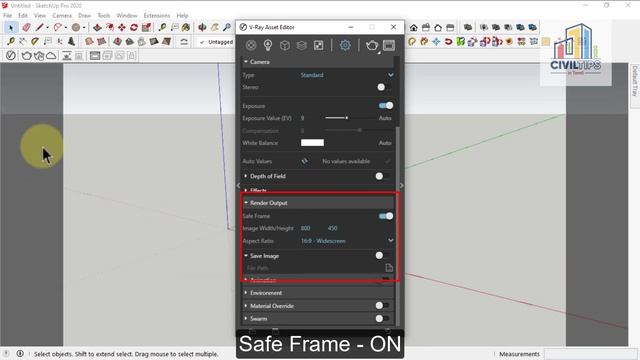Choose the Pan hand tool
The height and width of the screenshot is (360, 640).
[x=215, y=27]
